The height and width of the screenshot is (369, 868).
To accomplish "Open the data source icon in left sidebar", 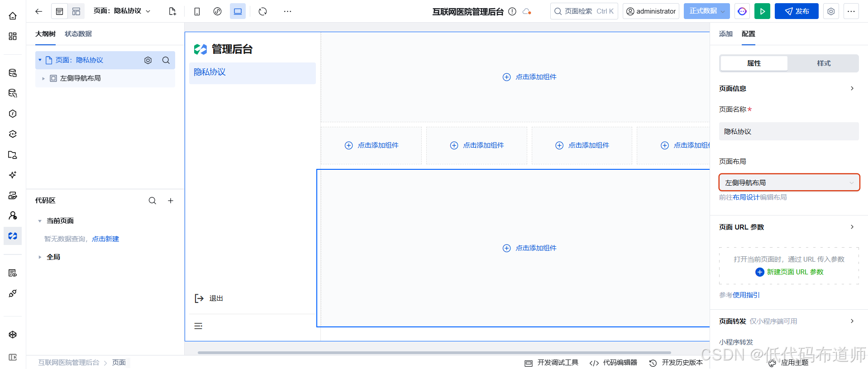I will pyautogui.click(x=13, y=73).
